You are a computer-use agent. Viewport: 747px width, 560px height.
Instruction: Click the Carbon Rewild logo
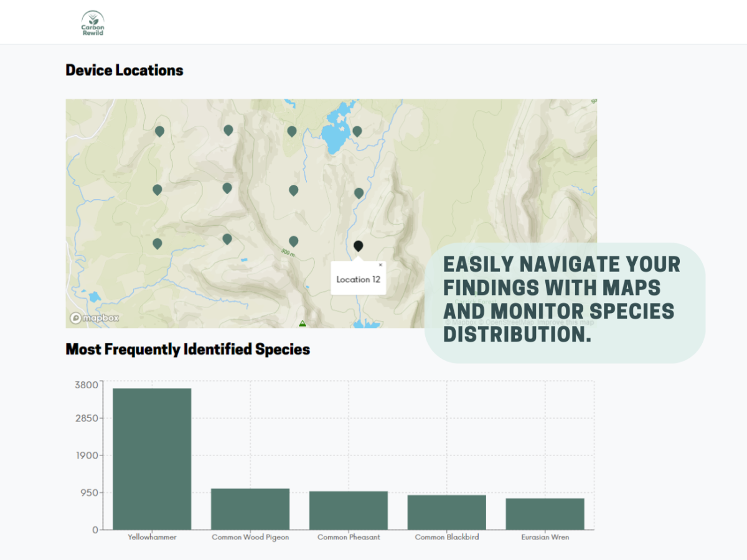pos(92,22)
